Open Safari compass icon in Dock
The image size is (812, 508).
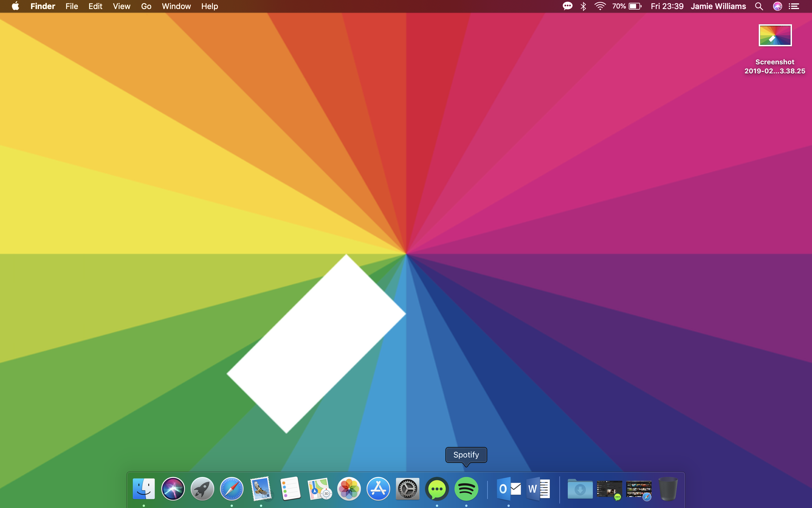pos(231,489)
